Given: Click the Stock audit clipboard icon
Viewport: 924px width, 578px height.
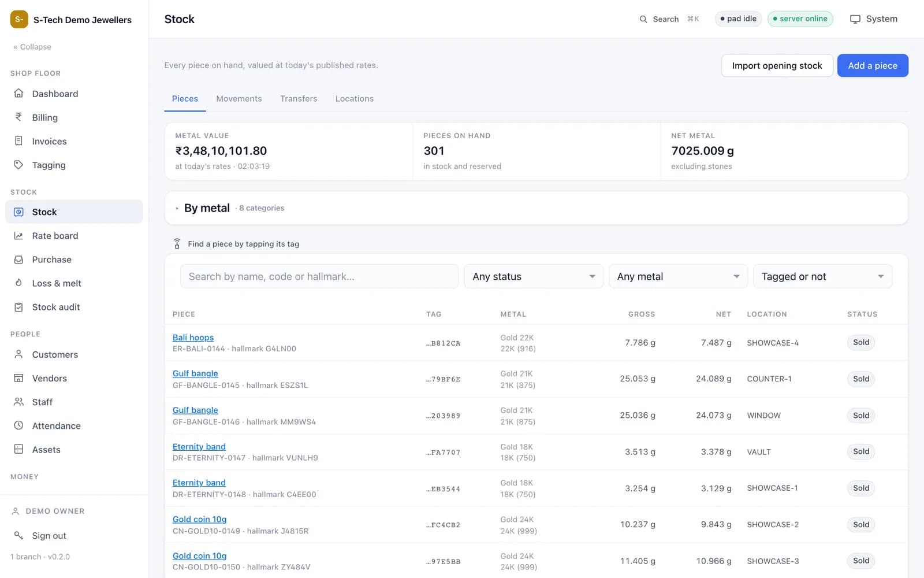Looking at the screenshot, I should (18, 307).
